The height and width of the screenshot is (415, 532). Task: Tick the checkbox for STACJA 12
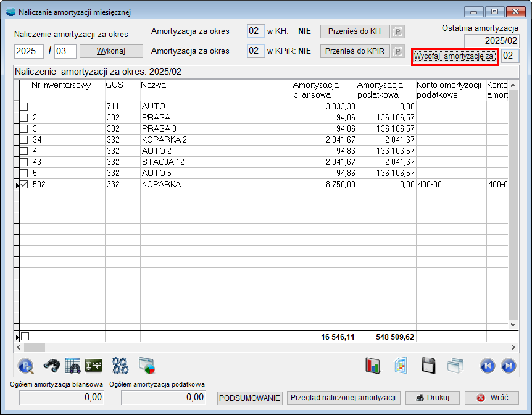tap(24, 162)
